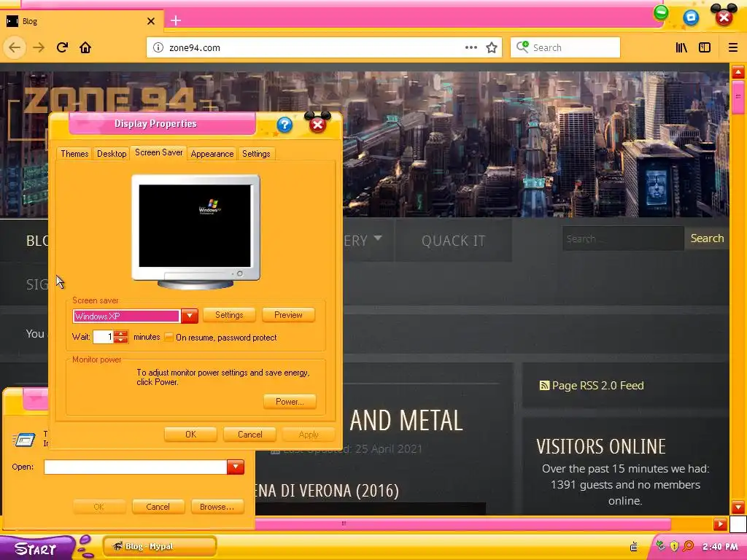
Task: Open the page actions three-dots menu
Action: pos(471,47)
